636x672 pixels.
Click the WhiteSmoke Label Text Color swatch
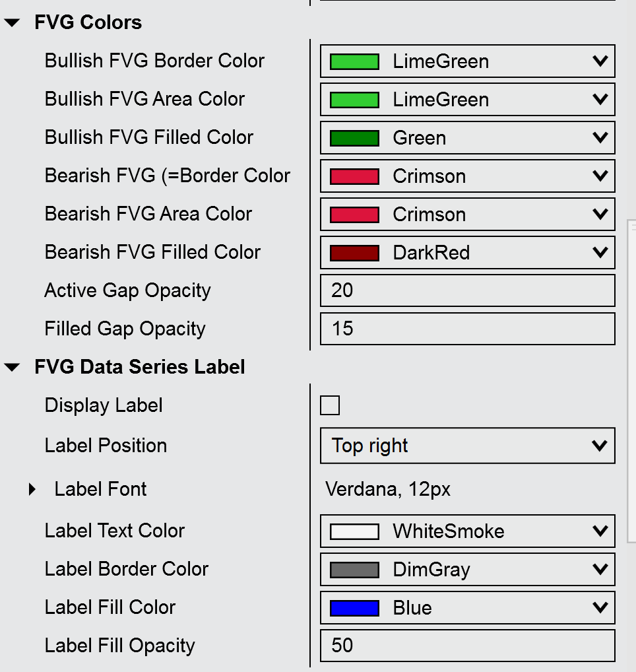pyautogui.click(x=354, y=531)
